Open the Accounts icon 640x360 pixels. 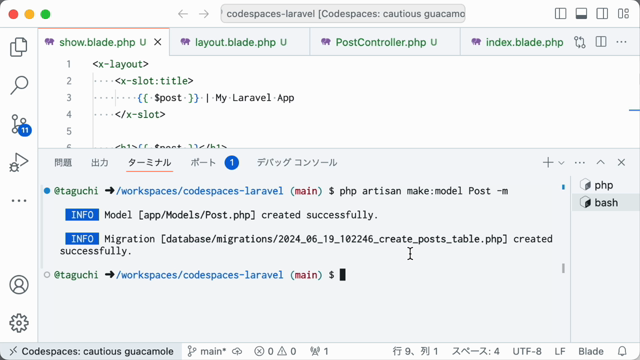19,284
